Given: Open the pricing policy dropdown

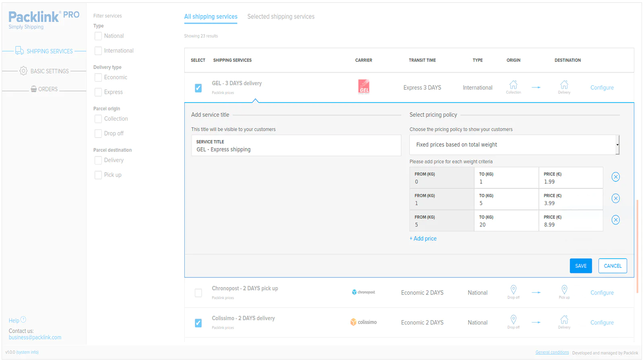Looking at the screenshot, I should tap(514, 145).
